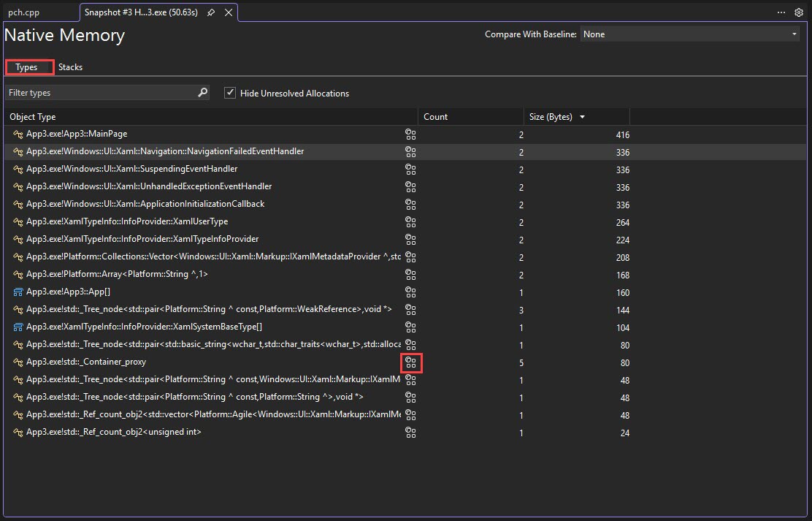Click the ellipsis overflow icon near the gear
This screenshot has width=812, height=521.
tap(781, 12)
